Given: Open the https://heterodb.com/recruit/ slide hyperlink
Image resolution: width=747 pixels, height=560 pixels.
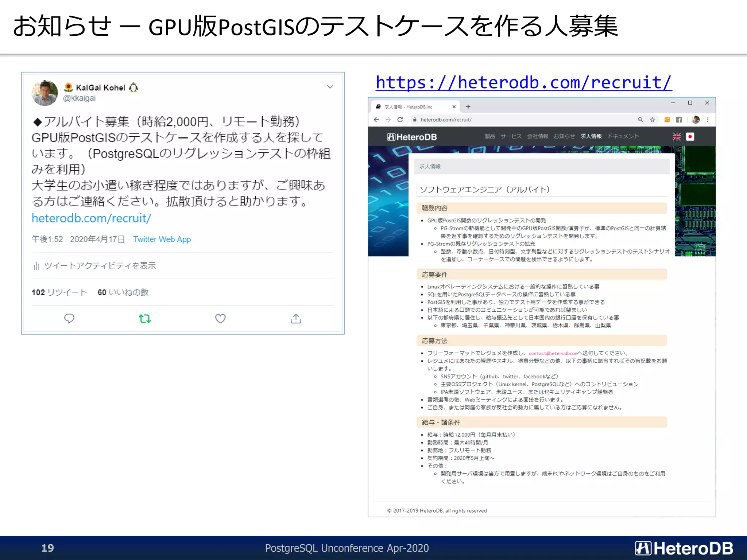Looking at the screenshot, I should click(x=524, y=82).
